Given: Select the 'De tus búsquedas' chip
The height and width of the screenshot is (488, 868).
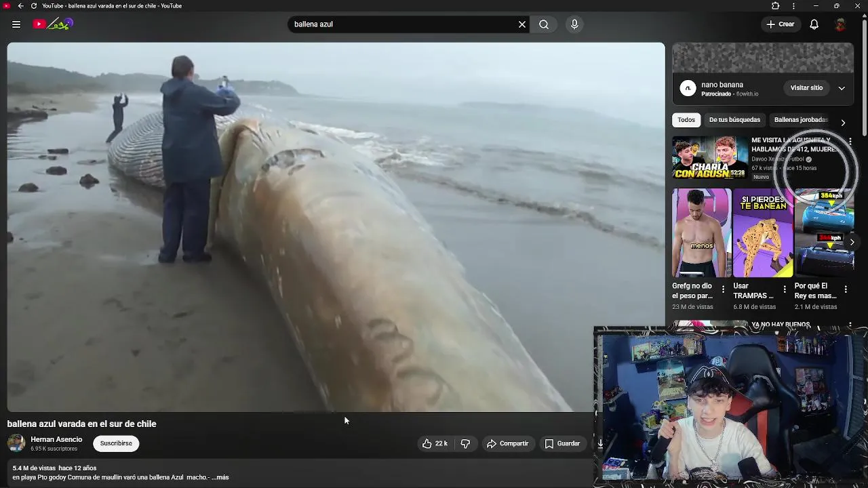Looking at the screenshot, I should pyautogui.click(x=734, y=120).
